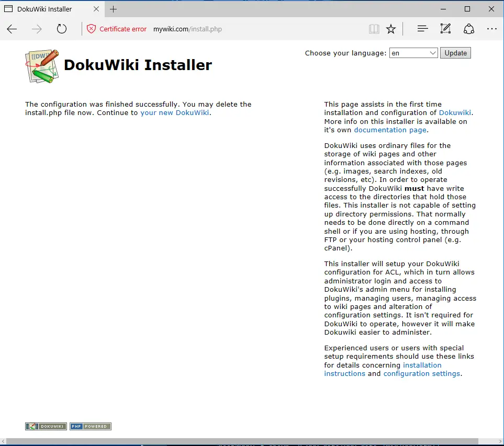This screenshot has width=504, height=446.
Task: Click the forward navigation arrow
Action: 37,29
